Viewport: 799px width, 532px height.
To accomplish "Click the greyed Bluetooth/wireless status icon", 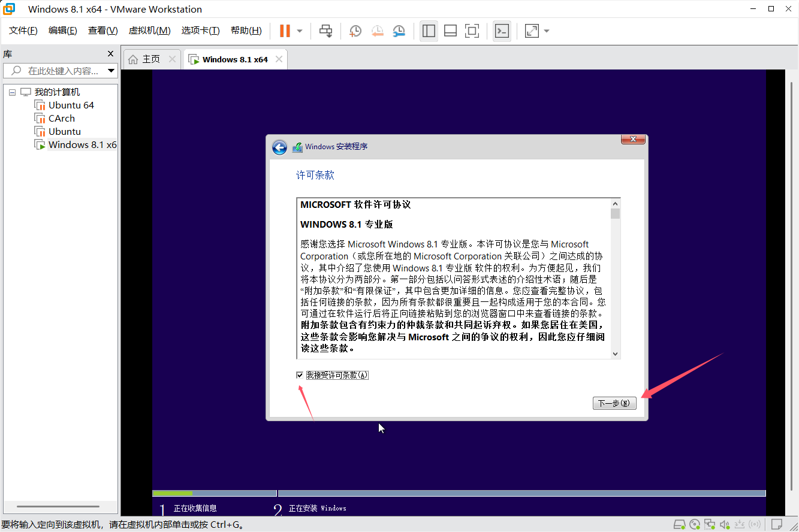I will (x=755, y=524).
